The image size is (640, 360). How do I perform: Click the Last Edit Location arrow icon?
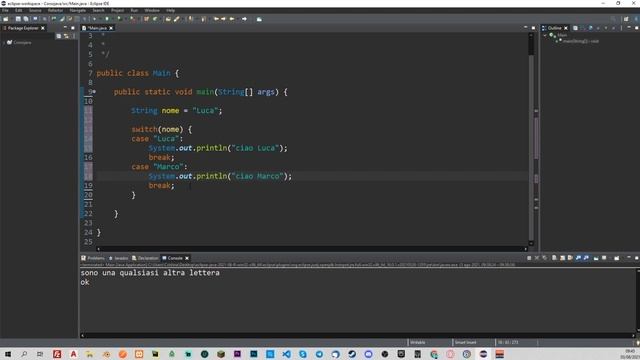tap(216, 19)
